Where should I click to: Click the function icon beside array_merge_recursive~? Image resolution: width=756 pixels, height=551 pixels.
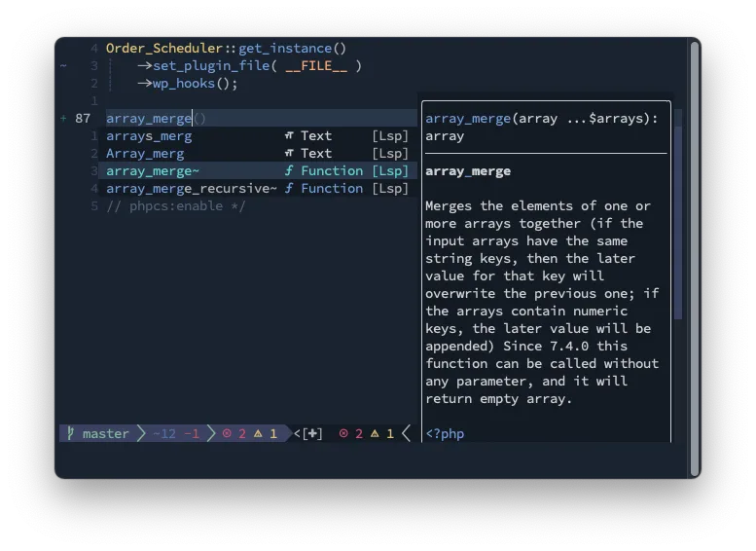tap(289, 189)
